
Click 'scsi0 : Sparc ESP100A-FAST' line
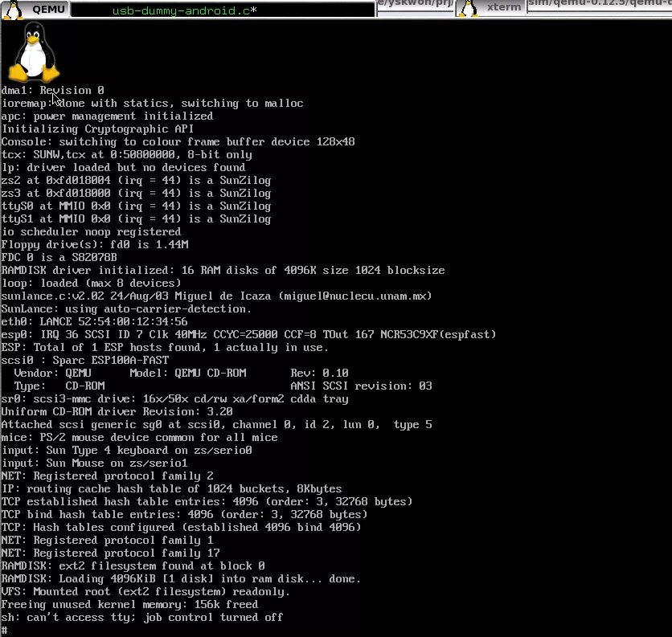[x=85, y=360]
